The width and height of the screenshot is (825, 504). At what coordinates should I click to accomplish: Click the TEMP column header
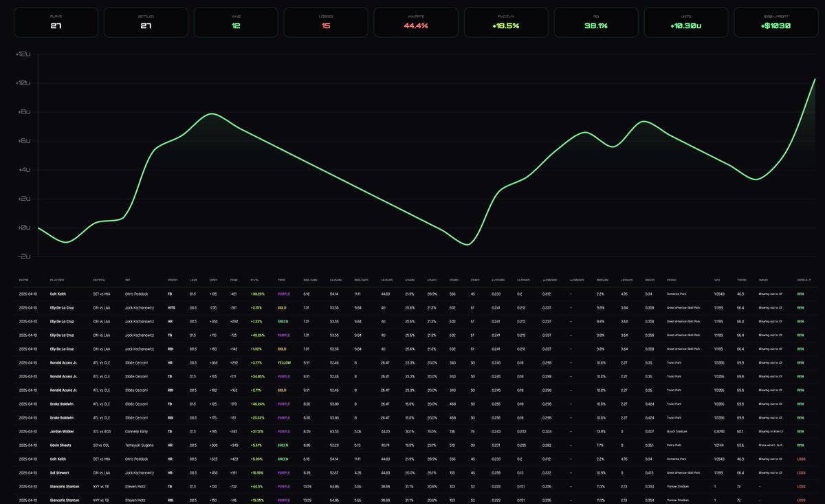(741, 280)
